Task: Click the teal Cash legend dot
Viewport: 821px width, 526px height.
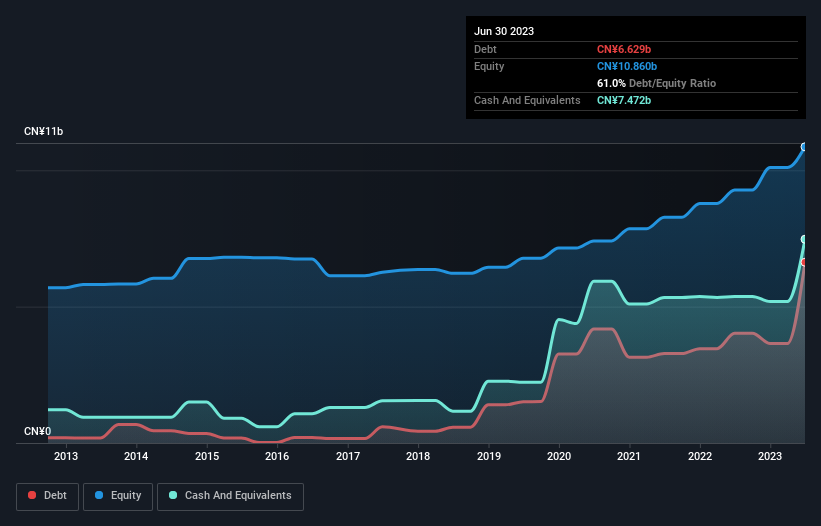Action: pyautogui.click(x=173, y=495)
